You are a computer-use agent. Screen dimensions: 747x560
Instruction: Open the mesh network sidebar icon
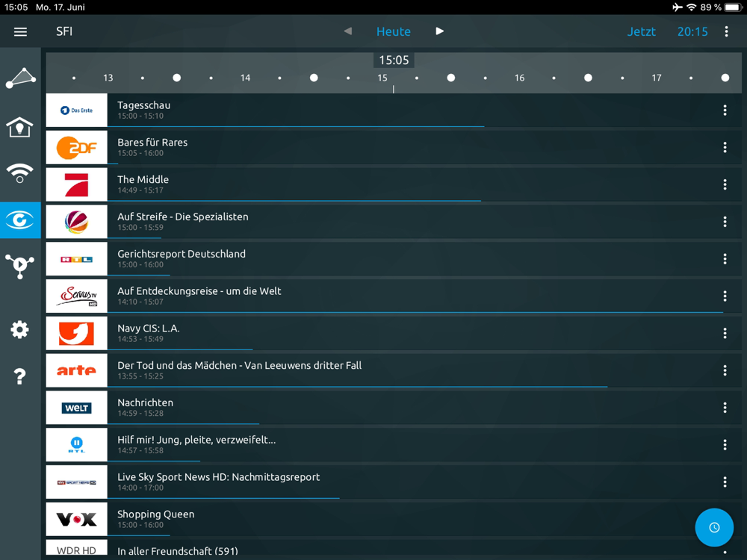[20, 78]
